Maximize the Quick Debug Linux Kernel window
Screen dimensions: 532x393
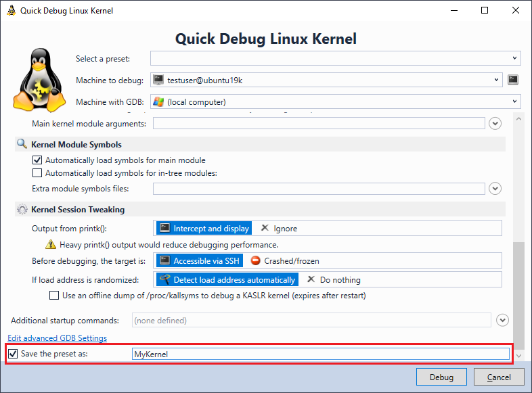tap(485, 11)
